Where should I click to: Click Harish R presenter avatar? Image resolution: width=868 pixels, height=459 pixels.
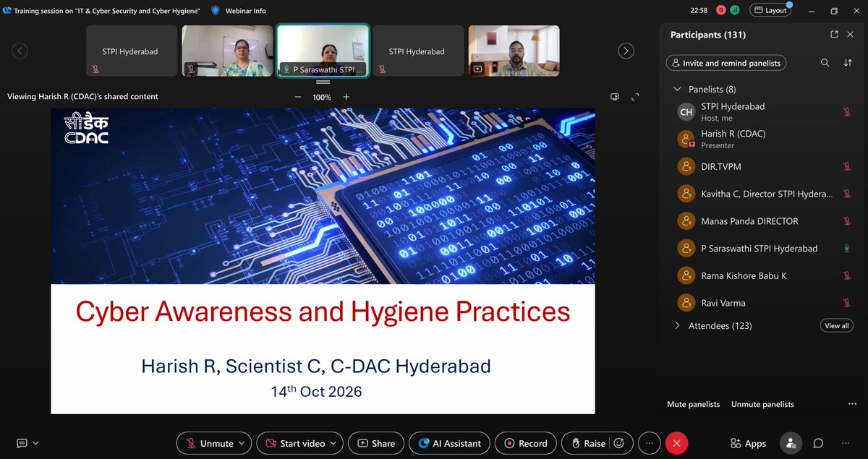coord(686,139)
